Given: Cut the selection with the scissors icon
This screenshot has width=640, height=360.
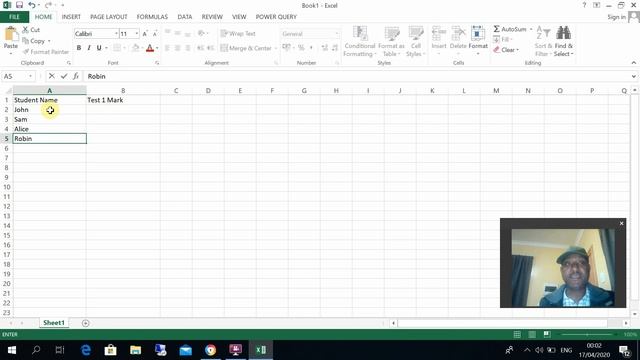Looking at the screenshot, I should (25, 30).
